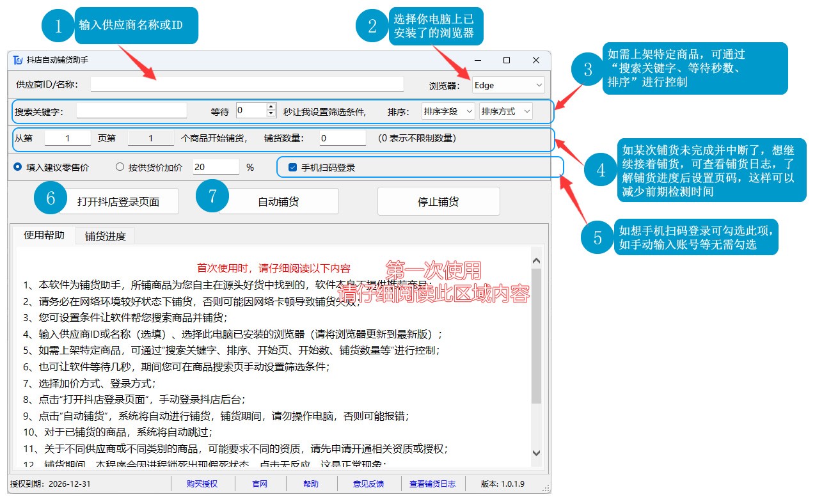
Task: Open 查看铺货日志 to view listing logs
Action: coord(432,484)
